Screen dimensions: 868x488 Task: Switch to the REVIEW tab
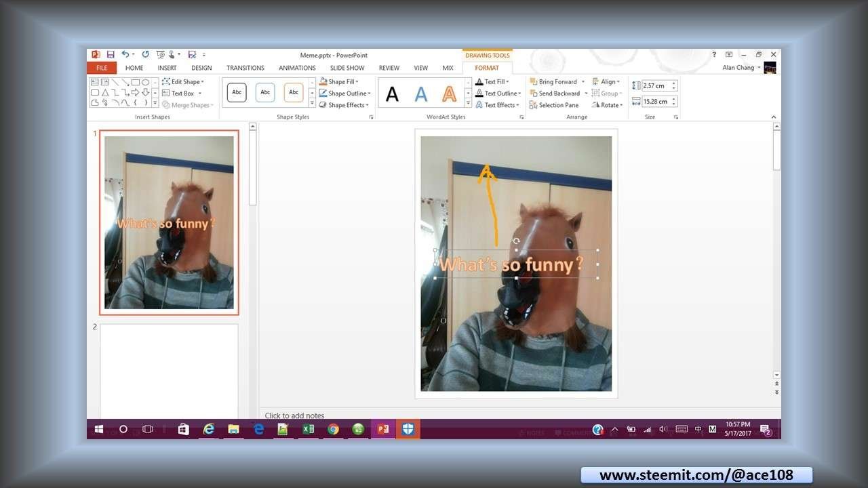pyautogui.click(x=389, y=68)
